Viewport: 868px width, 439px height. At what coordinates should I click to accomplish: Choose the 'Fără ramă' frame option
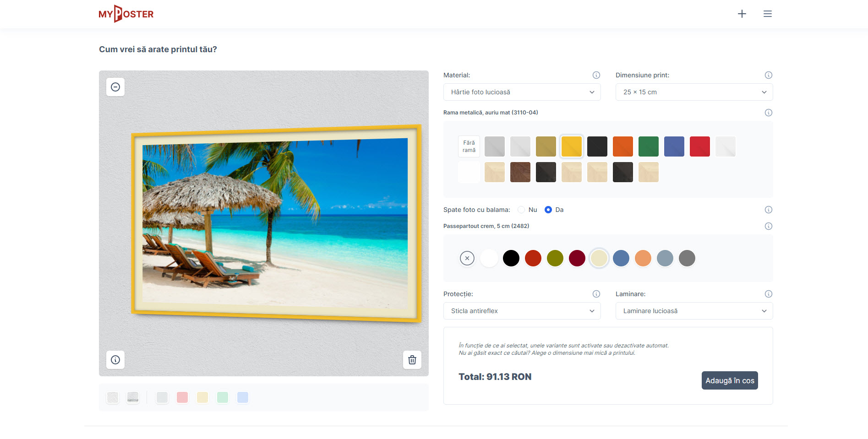point(469,146)
